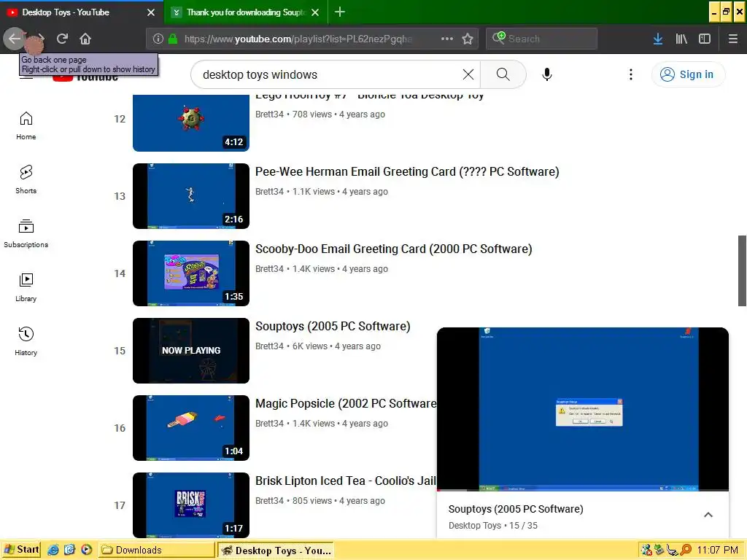Open Windows Media Player quick launch icon
This screenshot has width=747, height=560.
pyautogui.click(x=86, y=550)
